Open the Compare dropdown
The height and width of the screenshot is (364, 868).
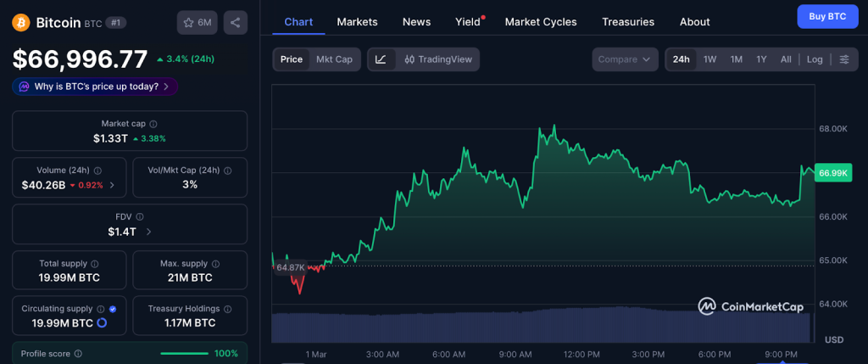[625, 59]
